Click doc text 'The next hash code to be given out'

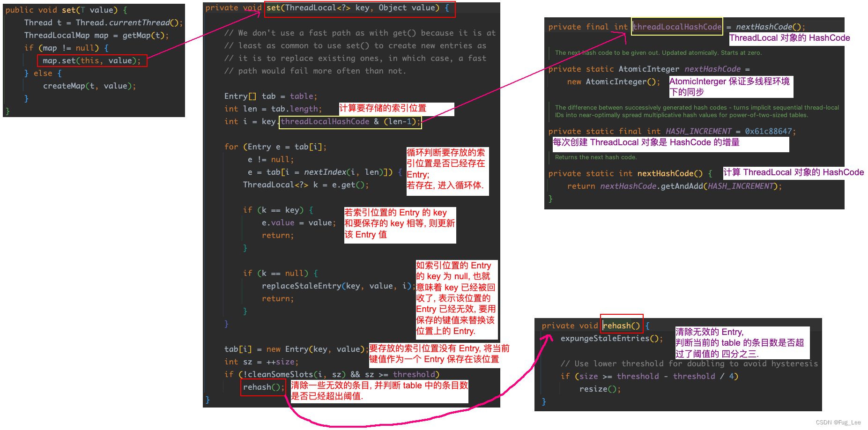pos(658,53)
